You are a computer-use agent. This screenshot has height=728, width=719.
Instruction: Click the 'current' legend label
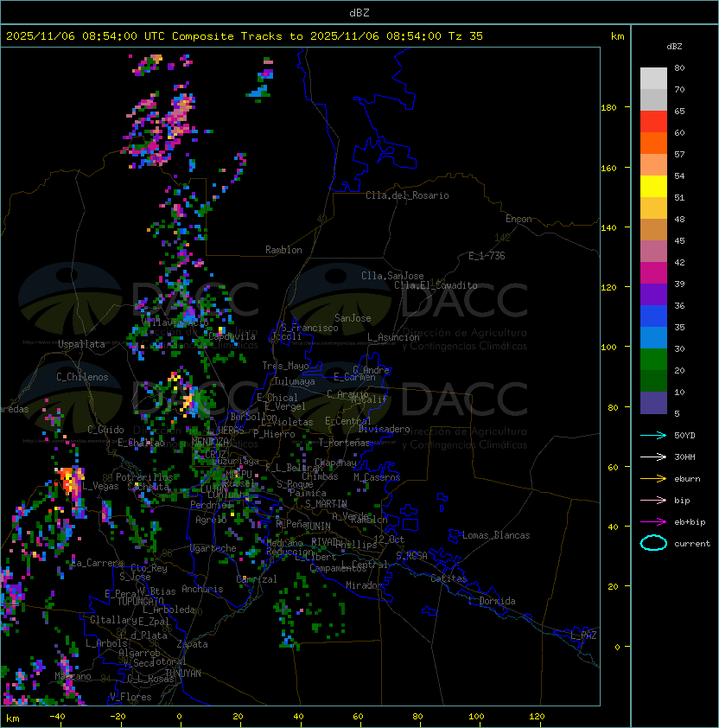[x=692, y=544]
